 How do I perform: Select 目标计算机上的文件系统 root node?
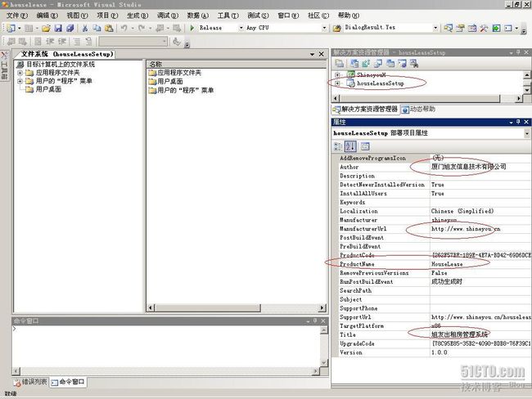pyautogui.click(x=61, y=64)
